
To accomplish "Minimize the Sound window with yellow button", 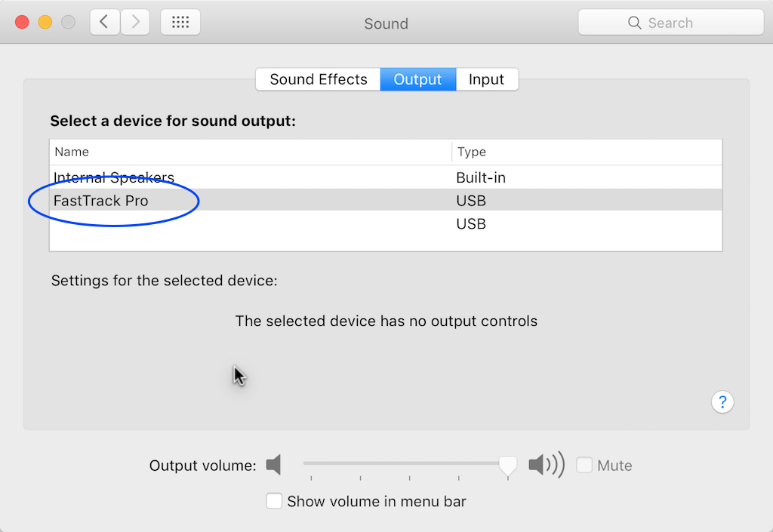I will coord(45,22).
